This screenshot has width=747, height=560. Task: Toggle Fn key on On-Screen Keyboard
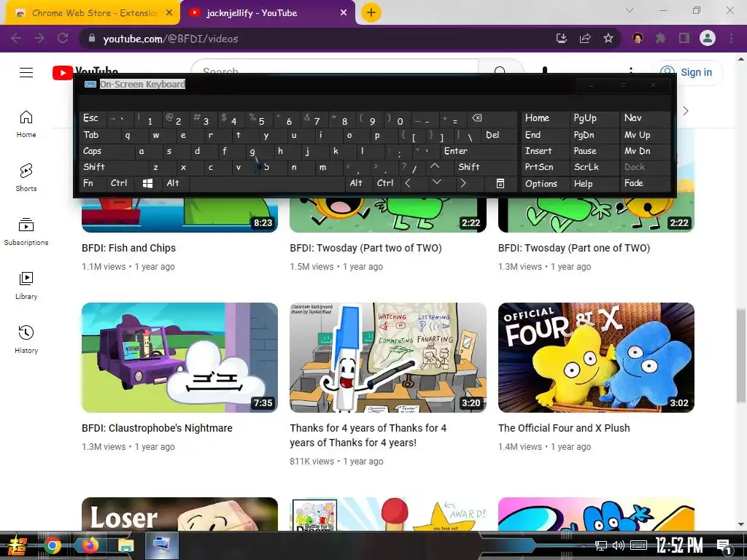tap(93, 183)
